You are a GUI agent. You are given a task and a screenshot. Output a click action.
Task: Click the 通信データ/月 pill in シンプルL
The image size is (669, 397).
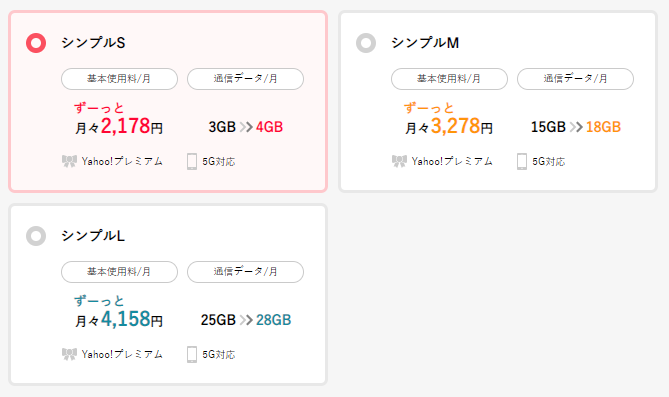[x=245, y=272]
